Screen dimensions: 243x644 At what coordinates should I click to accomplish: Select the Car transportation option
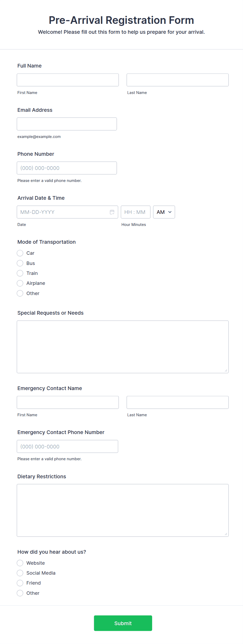pyautogui.click(x=20, y=253)
